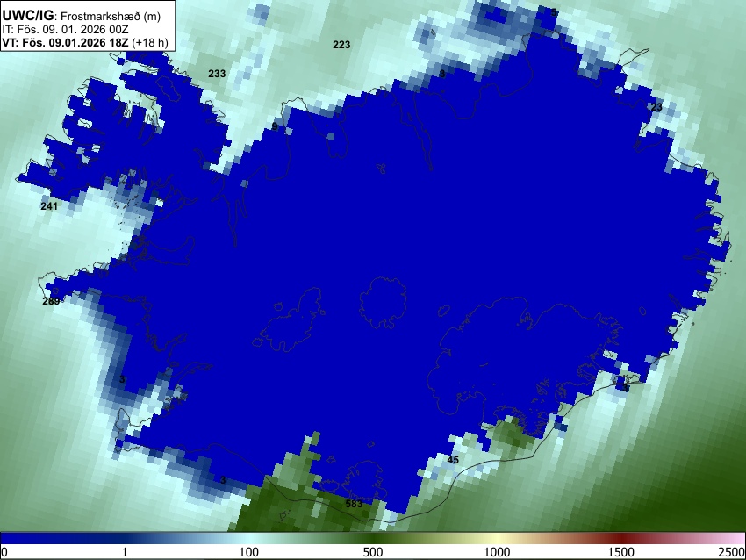Screen dimensions: 746x560
Task: Click the map value label '583'
Action: point(354,504)
